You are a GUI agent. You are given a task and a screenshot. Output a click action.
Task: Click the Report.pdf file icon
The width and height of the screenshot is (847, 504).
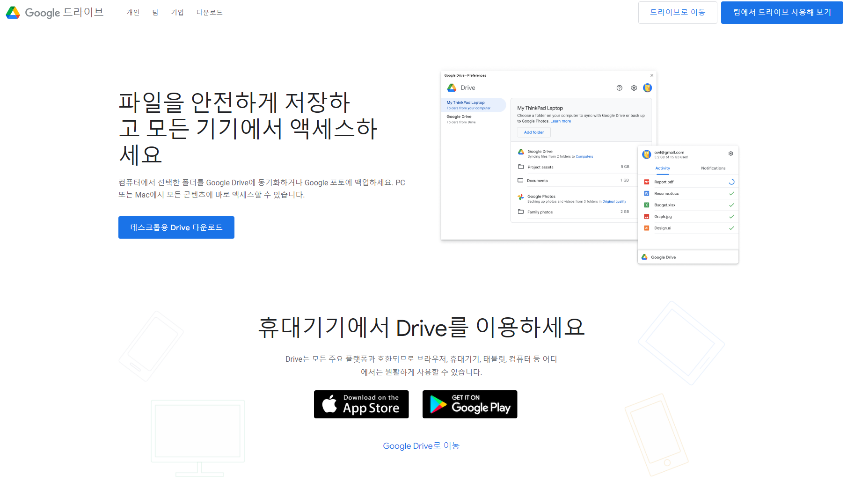(647, 182)
